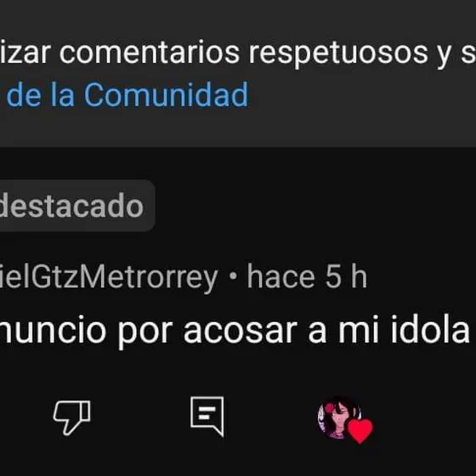Select the 'destacado' highlighted comment chip
The width and height of the screenshot is (476, 476).
click(x=76, y=206)
